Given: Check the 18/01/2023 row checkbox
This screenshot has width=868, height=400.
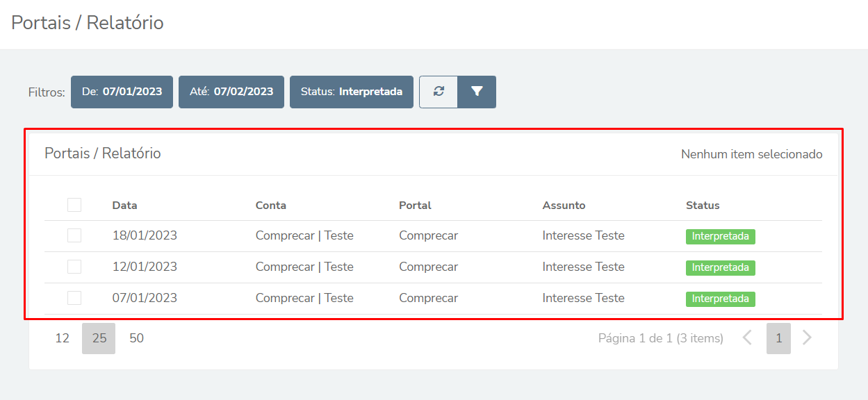Looking at the screenshot, I should click(74, 235).
